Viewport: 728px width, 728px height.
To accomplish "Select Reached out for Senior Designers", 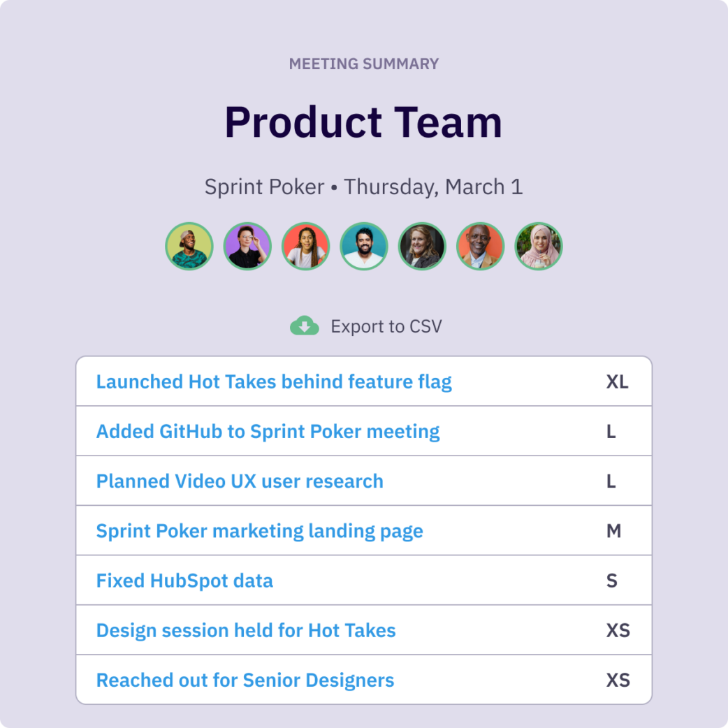I will (x=245, y=680).
